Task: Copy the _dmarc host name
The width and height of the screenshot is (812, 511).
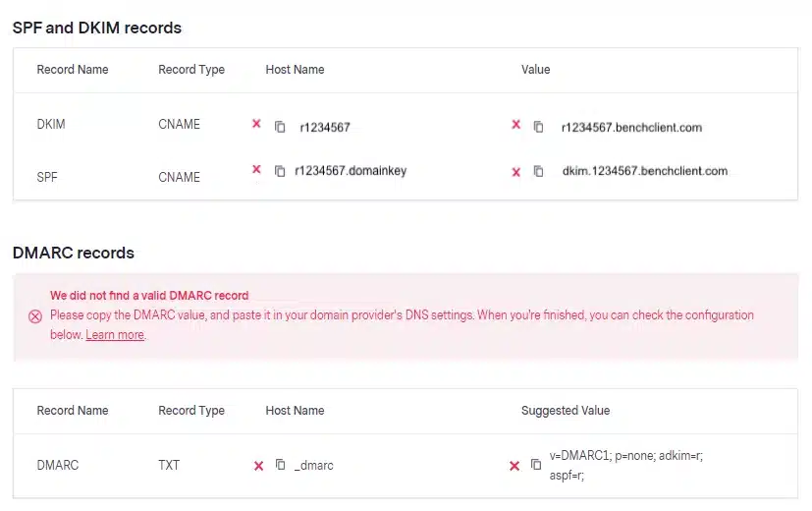Action: tap(280, 465)
